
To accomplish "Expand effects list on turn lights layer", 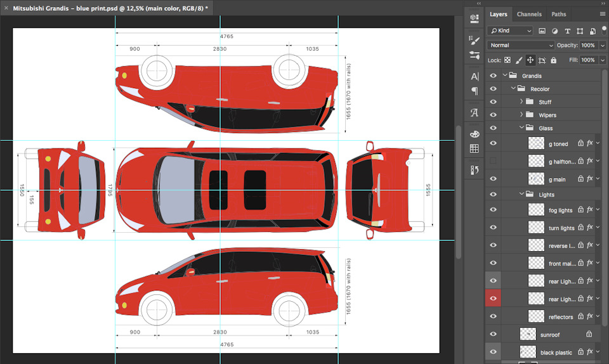I will click(598, 228).
